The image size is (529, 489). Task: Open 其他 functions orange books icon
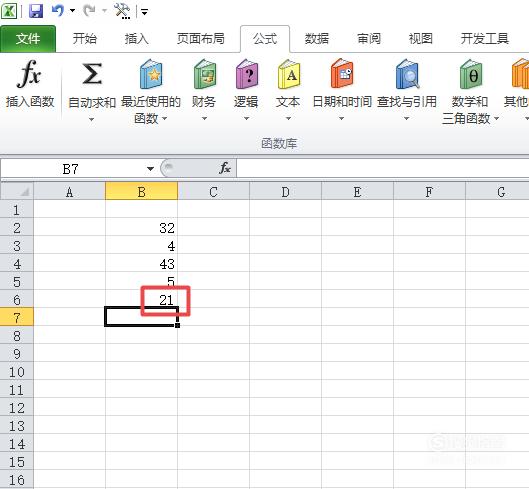click(x=520, y=74)
